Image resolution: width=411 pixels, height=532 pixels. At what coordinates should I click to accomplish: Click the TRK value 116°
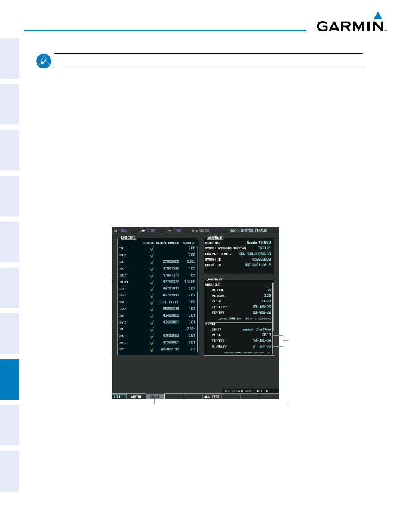(178, 230)
